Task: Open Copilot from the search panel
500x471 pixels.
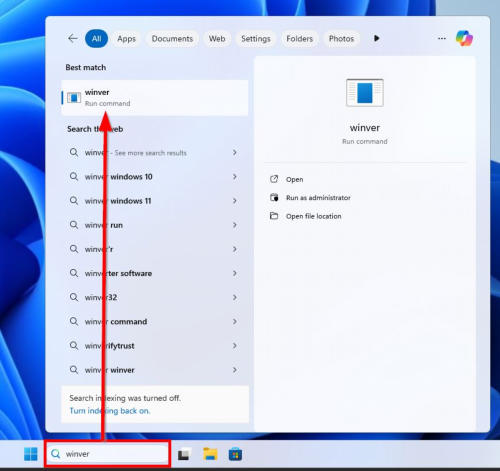Action: [464, 38]
